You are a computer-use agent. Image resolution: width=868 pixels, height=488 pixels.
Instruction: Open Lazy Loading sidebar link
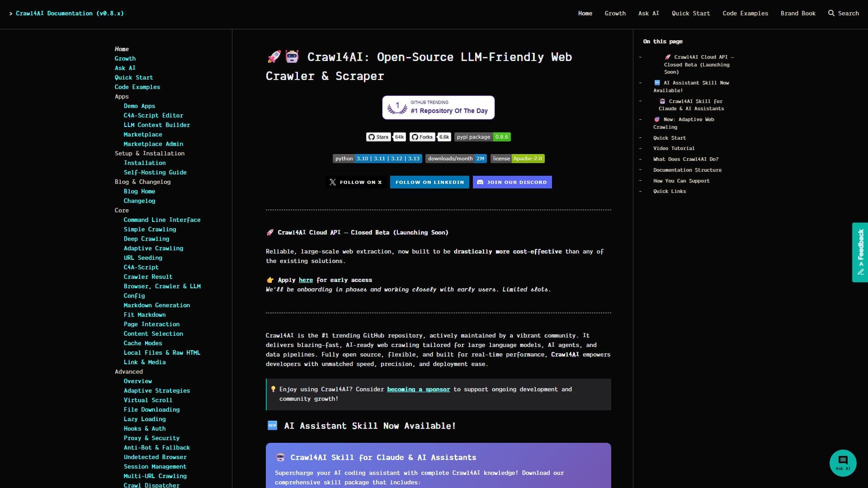tap(145, 419)
